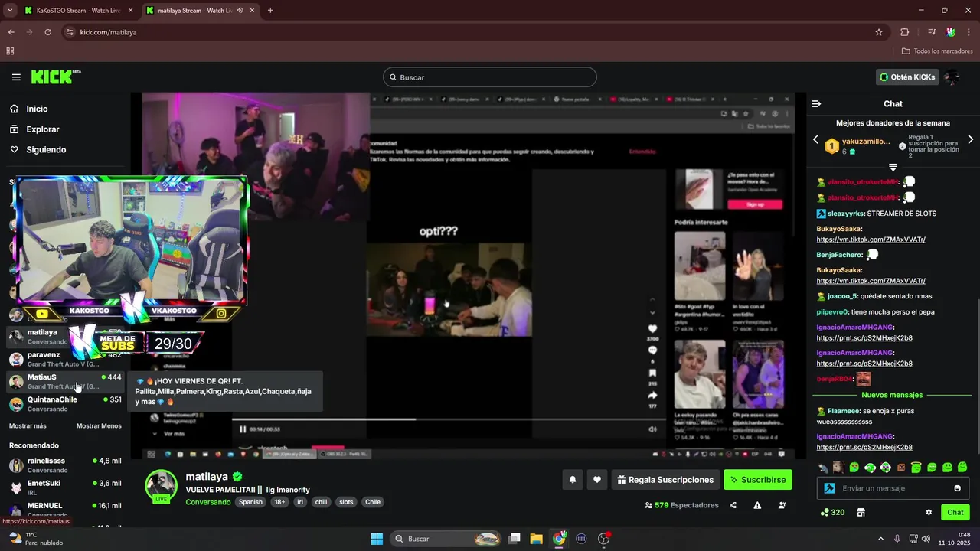Insert the rat emote
This screenshot has height=551, width=980.
click(x=823, y=468)
